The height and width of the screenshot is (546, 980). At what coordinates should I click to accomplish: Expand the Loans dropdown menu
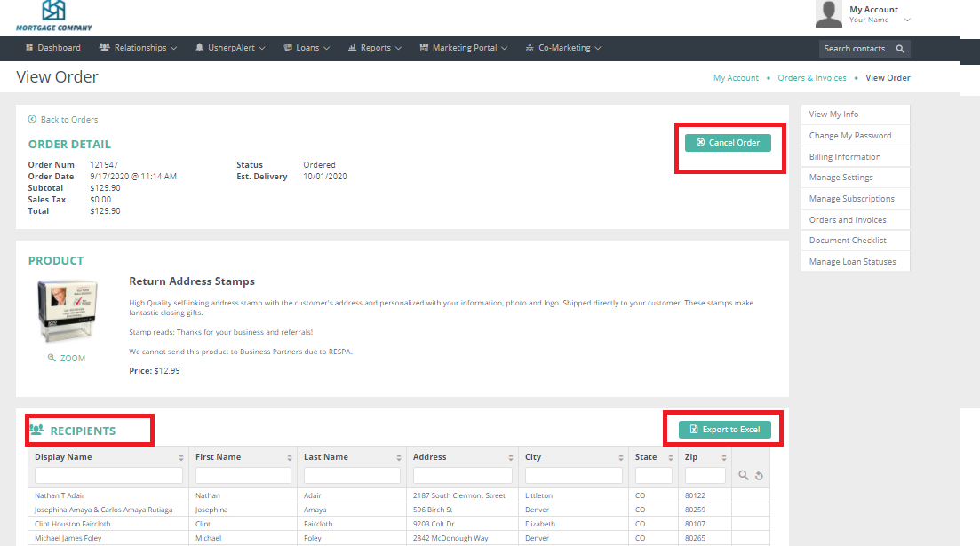pyautogui.click(x=307, y=48)
